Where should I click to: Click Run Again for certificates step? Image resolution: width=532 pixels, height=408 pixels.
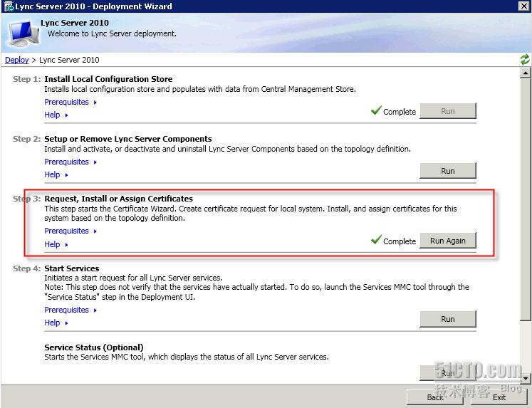448,241
